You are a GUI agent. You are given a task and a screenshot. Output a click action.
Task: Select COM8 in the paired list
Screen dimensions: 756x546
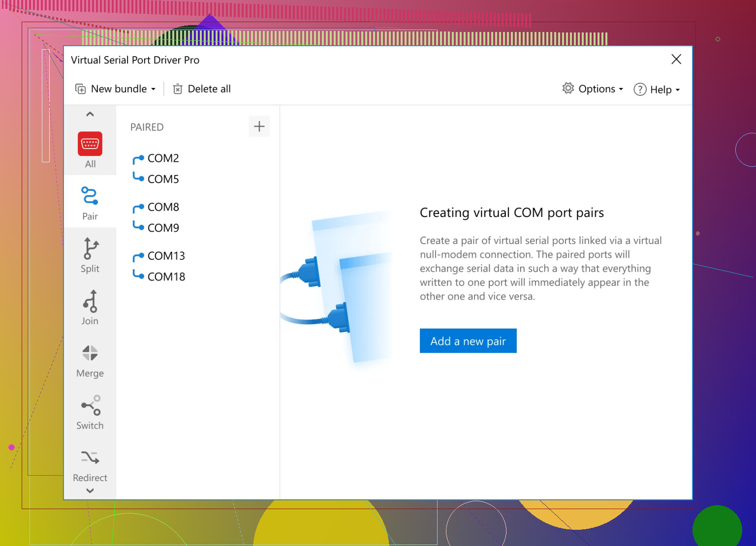[163, 207]
